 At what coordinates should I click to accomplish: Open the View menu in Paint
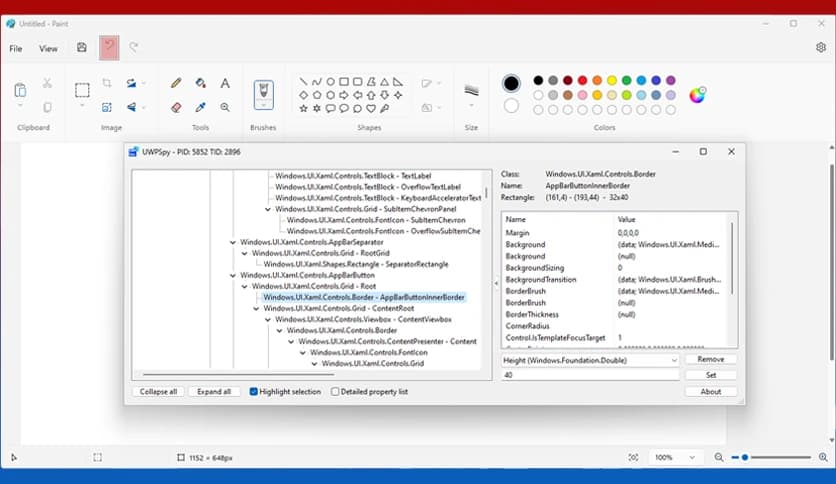point(48,49)
